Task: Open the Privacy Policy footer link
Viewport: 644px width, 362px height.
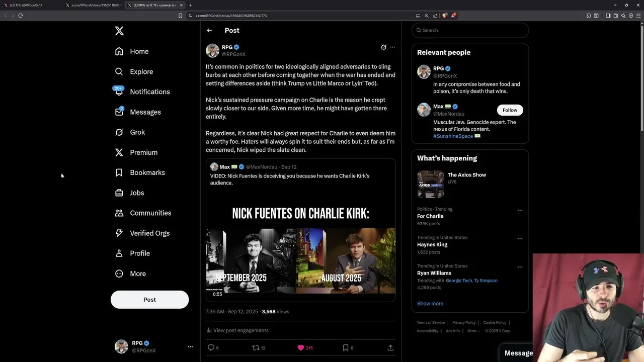Action: click(464, 323)
